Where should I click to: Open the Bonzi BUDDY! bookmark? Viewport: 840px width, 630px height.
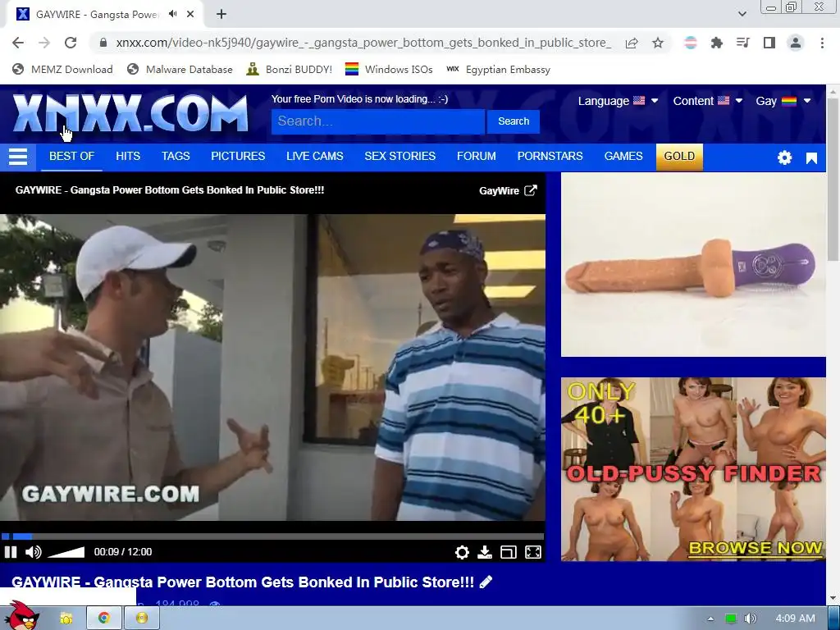pos(290,70)
